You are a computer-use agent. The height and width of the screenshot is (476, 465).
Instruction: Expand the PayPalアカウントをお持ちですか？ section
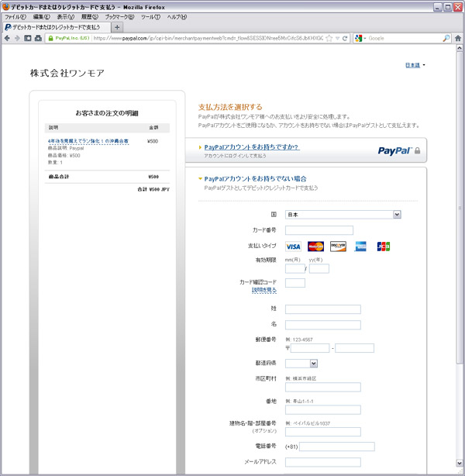pyautogui.click(x=251, y=147)
